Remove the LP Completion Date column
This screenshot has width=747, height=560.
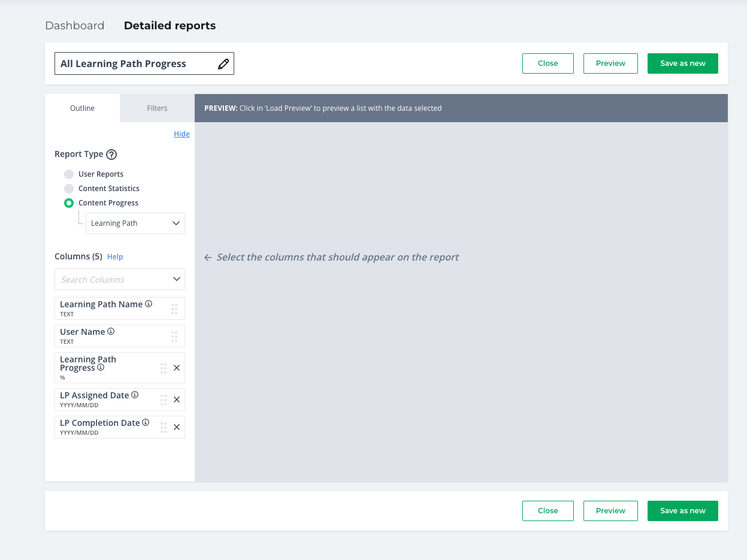pos(177,427)
